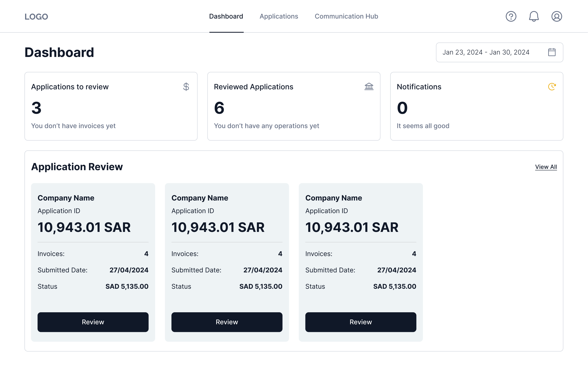Click the calendar icon in the date picker

(552, 52)
